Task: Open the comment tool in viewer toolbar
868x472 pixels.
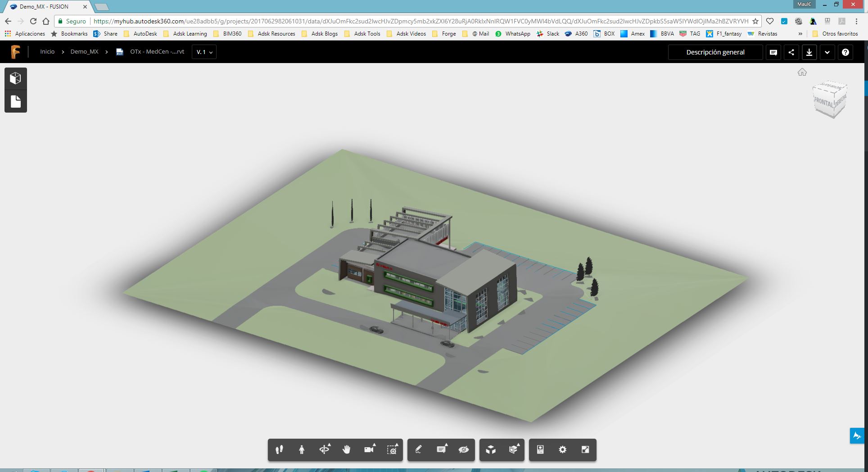Action: 441,449
